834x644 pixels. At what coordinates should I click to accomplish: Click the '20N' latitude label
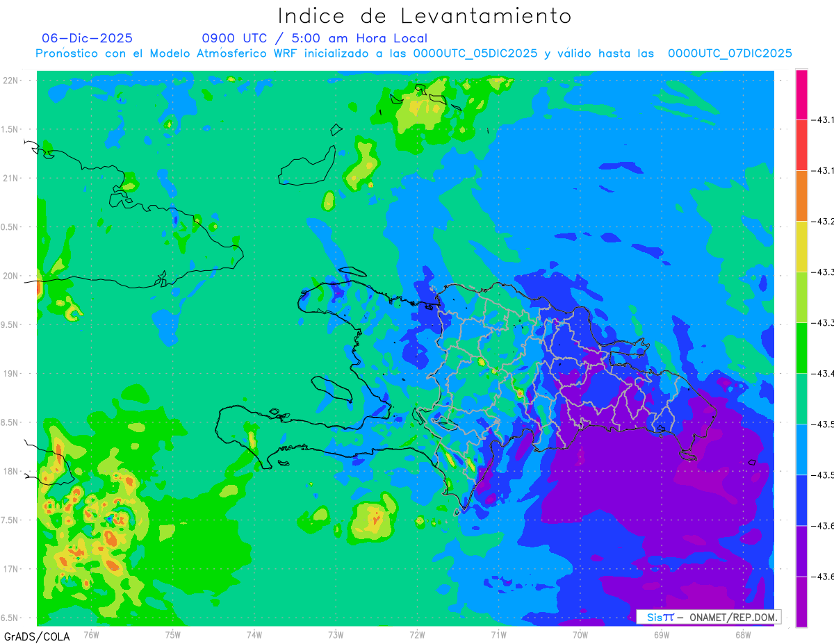(12, 276)
